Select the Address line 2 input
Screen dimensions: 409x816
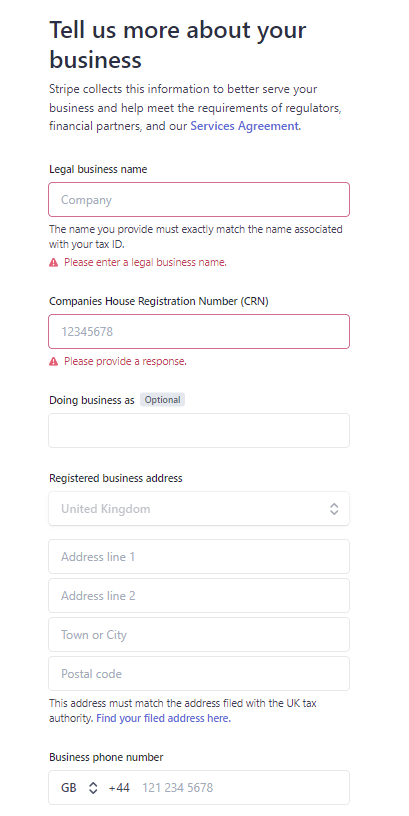[x=199, y=595]
